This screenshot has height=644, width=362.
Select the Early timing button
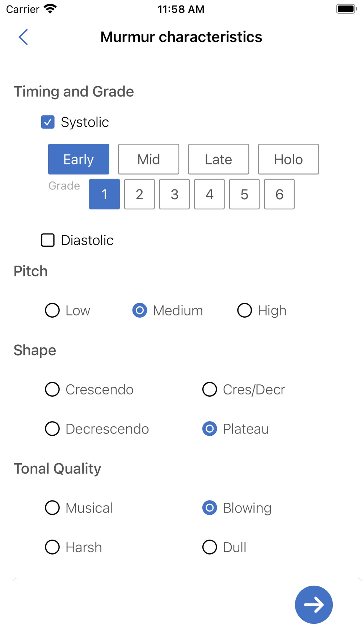[79, 159]
